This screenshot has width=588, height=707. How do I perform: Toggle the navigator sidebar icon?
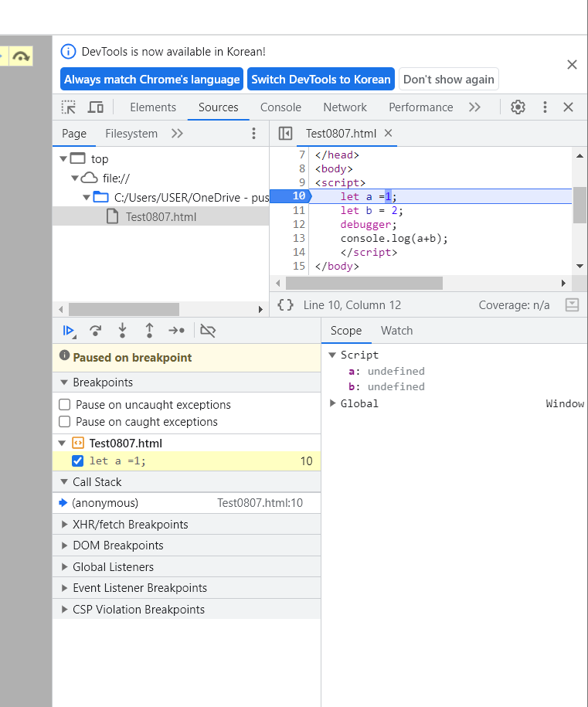(285, 134)
